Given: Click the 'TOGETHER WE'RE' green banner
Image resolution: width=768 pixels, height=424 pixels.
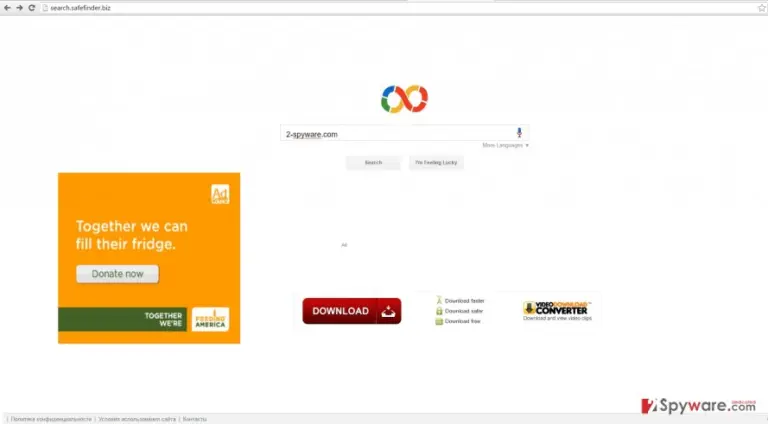Looking at the screenshot, I should point(122,319).
